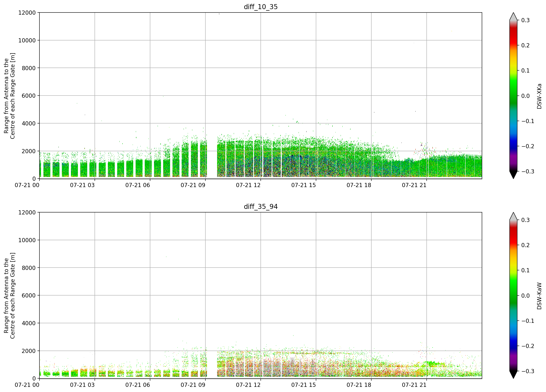This screenshot has height=392, width=546.
Task: Click the '07-21 18' x tick under the diff_10_35 plot
Action: (359, 185)
